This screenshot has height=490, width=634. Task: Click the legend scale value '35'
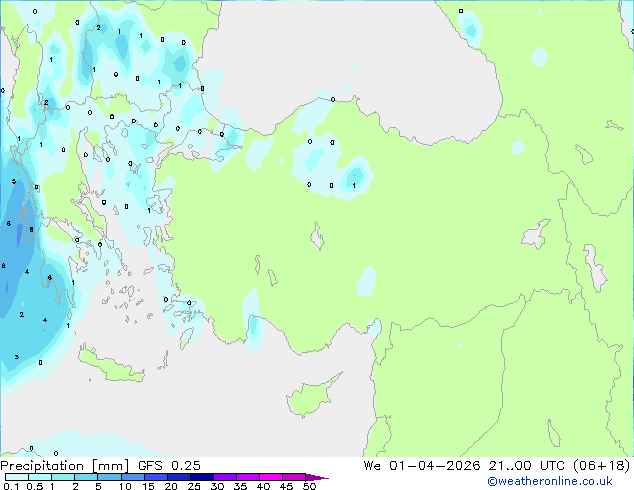(x=240, y=486)
